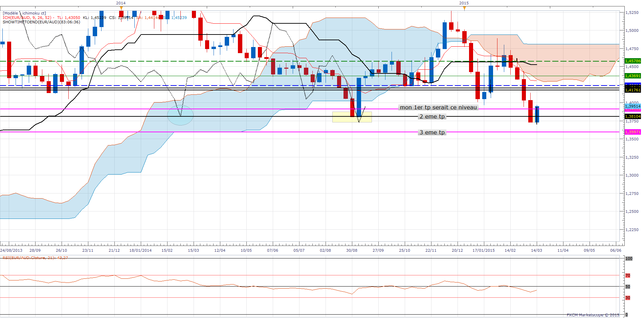Select the ICH(EUR/AUD, 9, 26, 52) indicator label

tap(27, 18)
